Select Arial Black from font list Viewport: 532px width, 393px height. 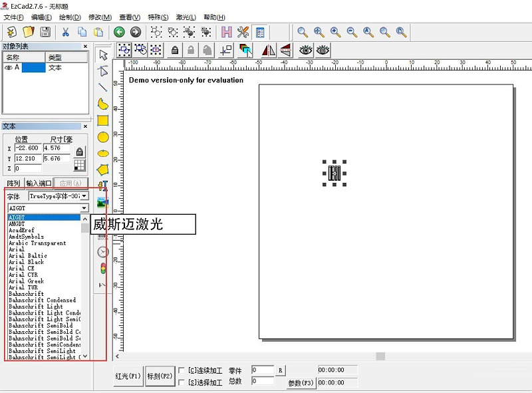(x=27, y=262)
